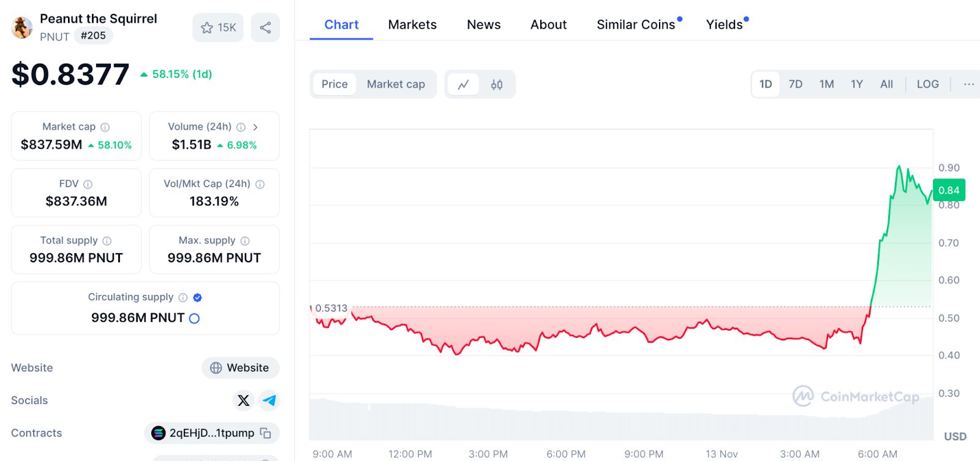This screenshot has width=980, height=461.
Task: Open the X (Twitter) social link
Action: (244, 400)
